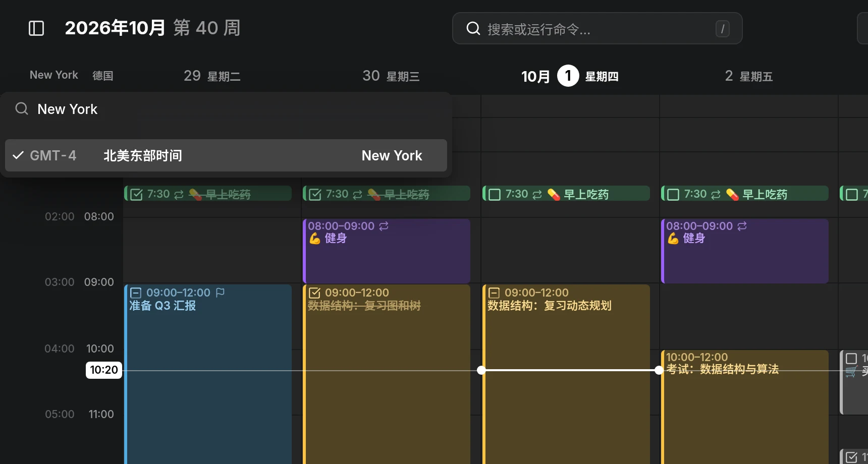
Task: Select Tuesday the 29th day header
Action: tap(212, 76)
